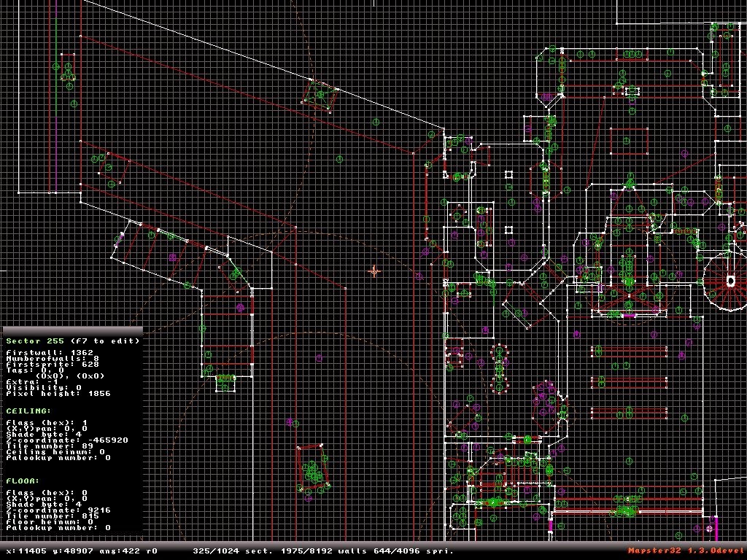Click the Pixel height: 1856 entry
The image size is (747, 560).
[58, 394]
